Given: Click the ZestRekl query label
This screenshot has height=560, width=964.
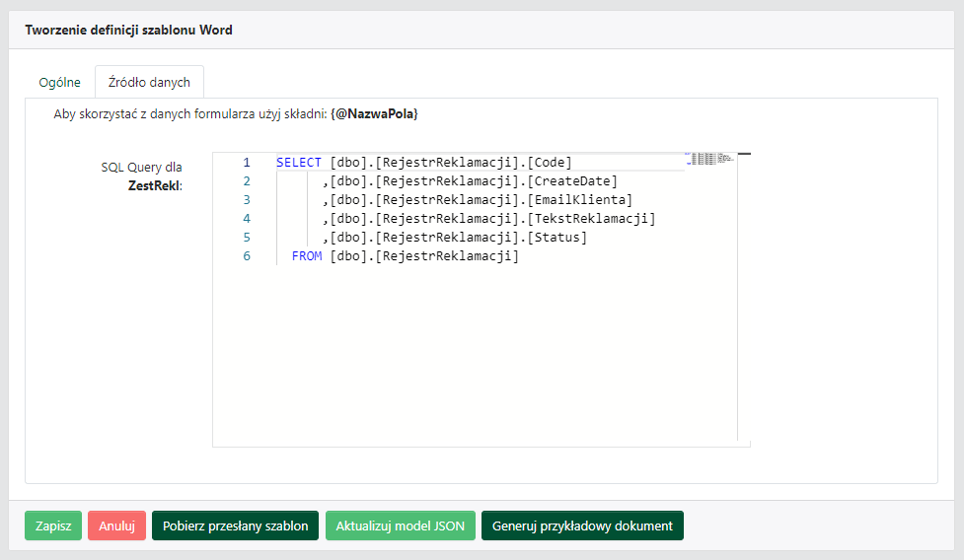Looking at the screenshot, I should click(155, 185).
